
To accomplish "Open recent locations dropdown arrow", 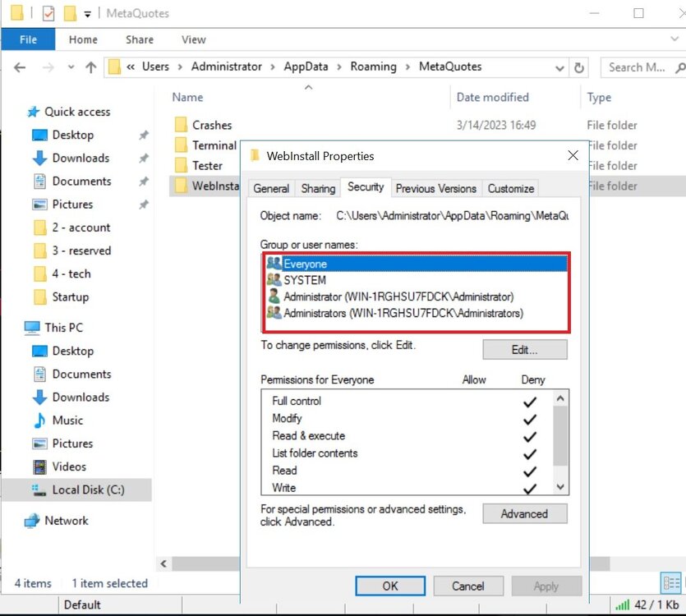I will pos(71,67).
